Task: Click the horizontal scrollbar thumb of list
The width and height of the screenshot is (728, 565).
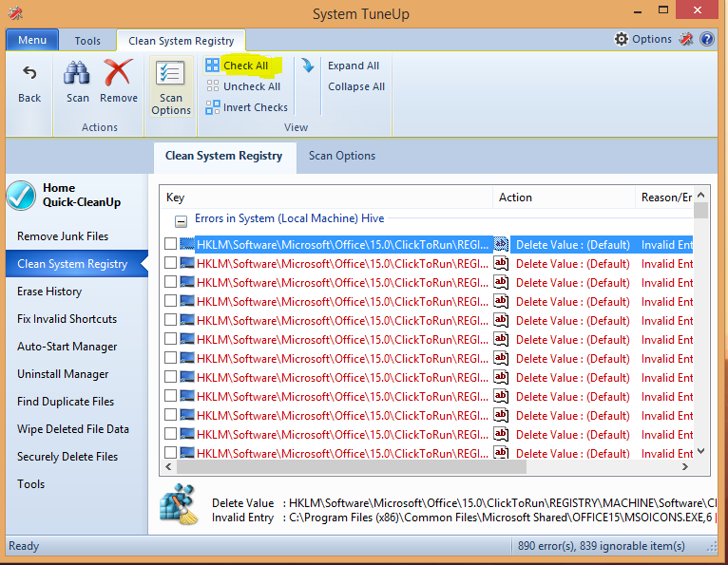Action: point(352,466)
